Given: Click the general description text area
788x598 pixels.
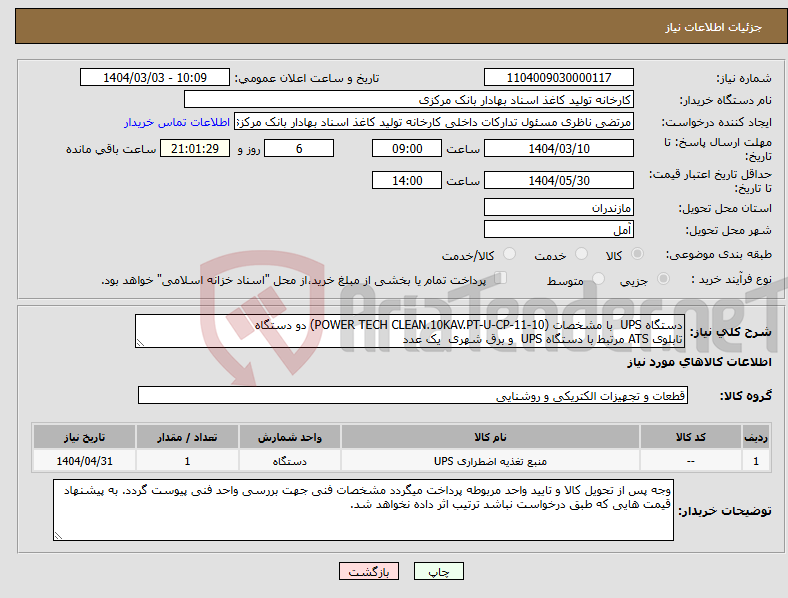Looking at the screenshot, I should pyautogui.click(x=410, y=331).
